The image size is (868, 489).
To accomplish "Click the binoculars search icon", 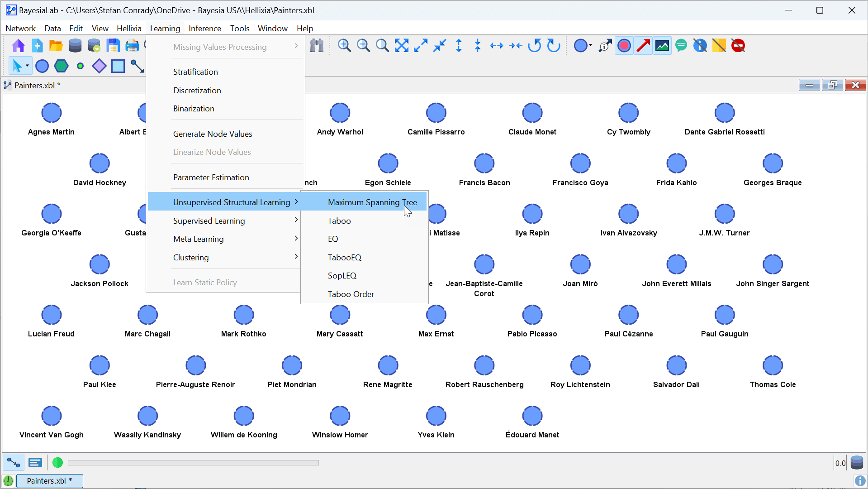I will pos(317,46).
